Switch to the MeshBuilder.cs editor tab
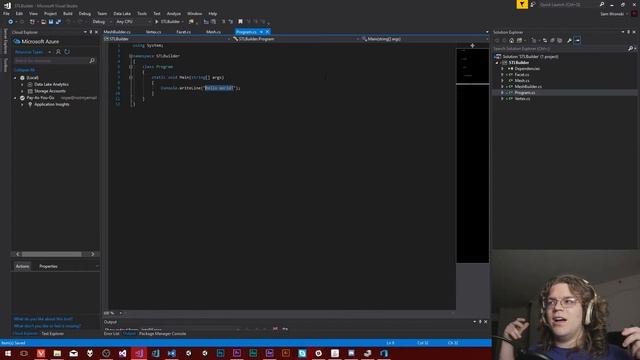 point(117,32)
